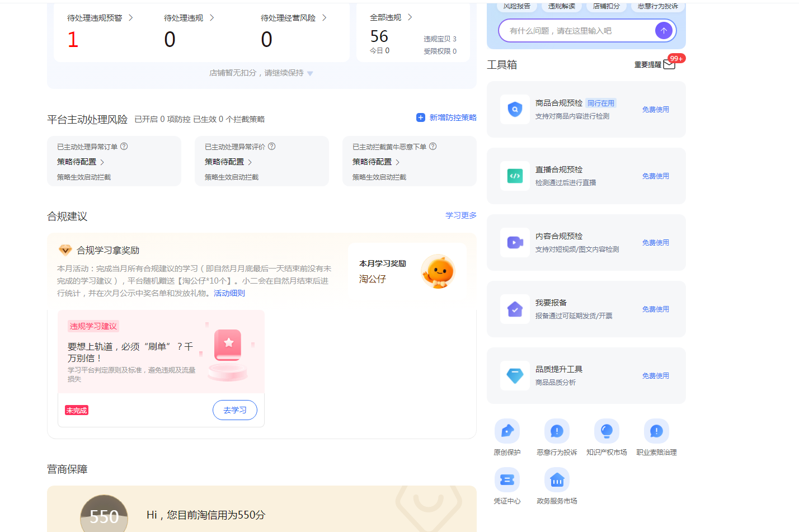The height and width of the screenshot is (532, 799).
Task: Expand the 店铺暂无扣分 dropdown arrow
Action: [310, 73]
